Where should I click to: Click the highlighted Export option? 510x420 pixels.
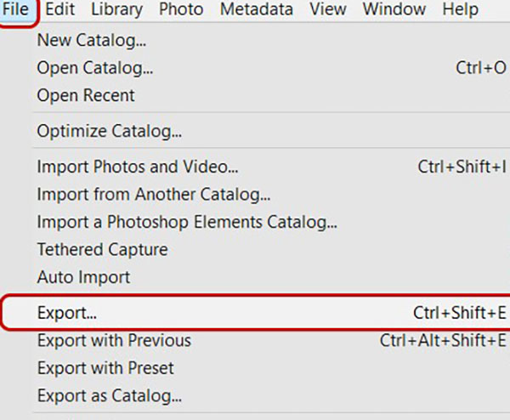66,313
